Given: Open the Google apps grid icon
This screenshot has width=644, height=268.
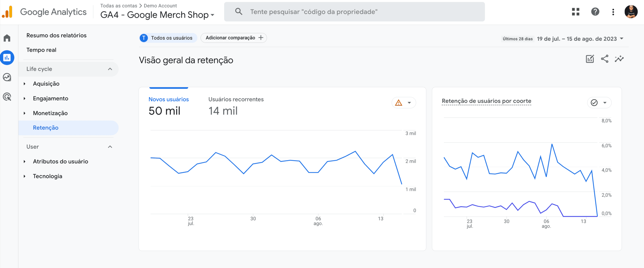Looking at the screenshot, I should point(575,12).
